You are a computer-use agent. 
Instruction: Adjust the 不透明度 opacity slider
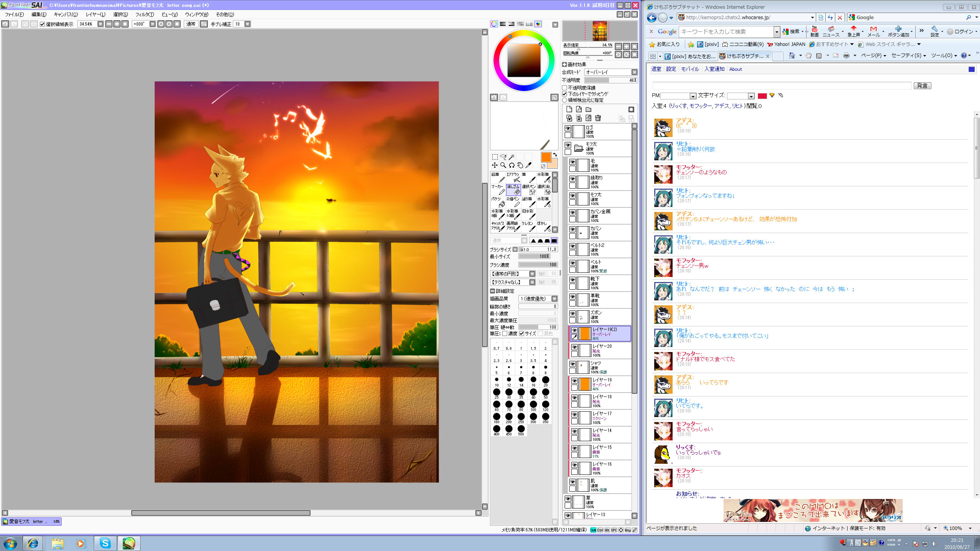click(611, 80)
